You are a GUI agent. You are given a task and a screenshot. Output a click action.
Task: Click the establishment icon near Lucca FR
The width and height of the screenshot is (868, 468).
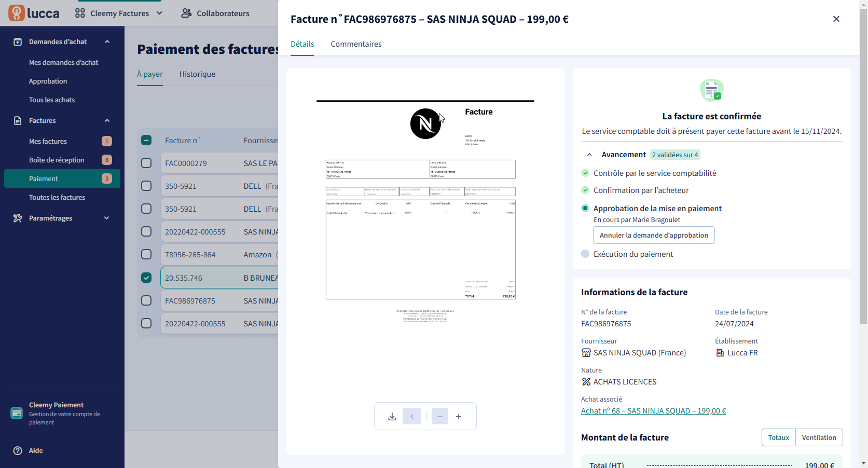(720, 353)
